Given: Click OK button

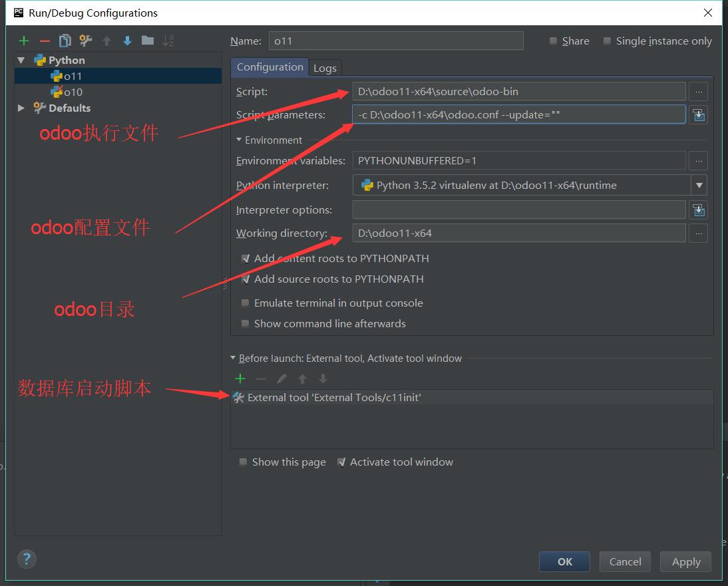Looking at the screenshot, I should [564, 561].
